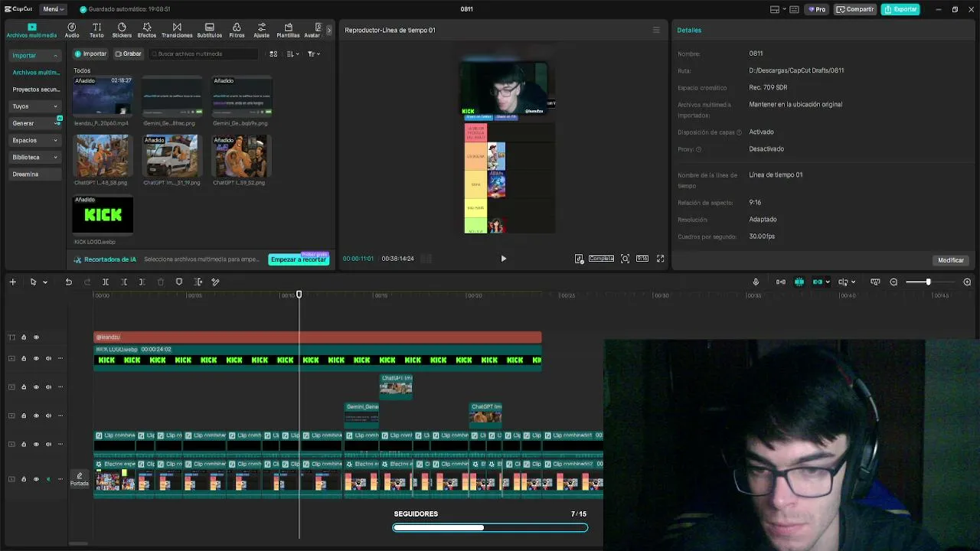This screenshot has width=980, height=551.
Task: Zoom out the timeline with minus icon
Action: 893,282
